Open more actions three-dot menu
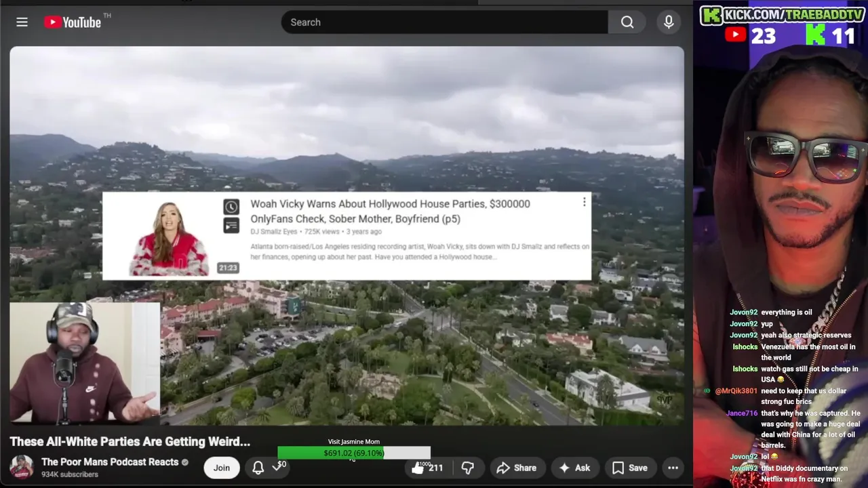The image size is (868, 488). tap(673, 468)
